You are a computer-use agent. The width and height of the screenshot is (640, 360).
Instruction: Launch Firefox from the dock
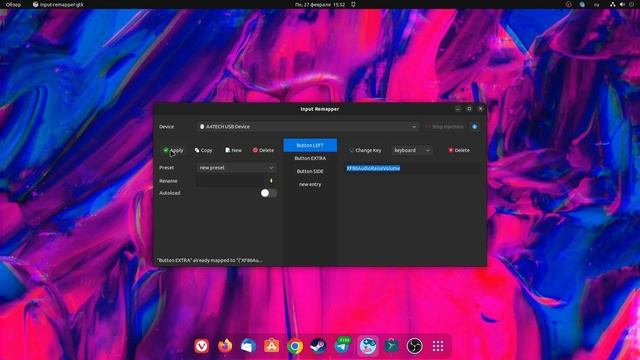click(225, 346)
